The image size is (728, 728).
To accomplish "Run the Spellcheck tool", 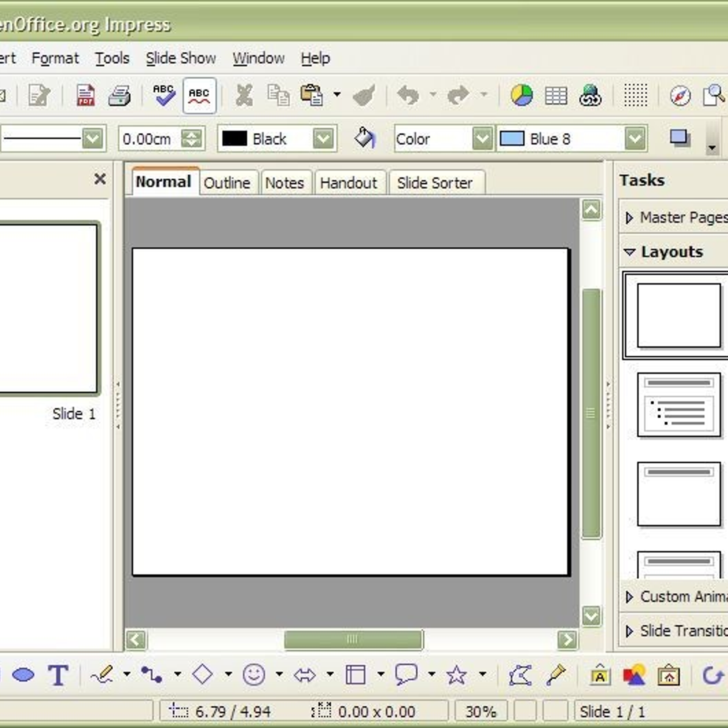I will pyautogui.click(x=164, y=95).
